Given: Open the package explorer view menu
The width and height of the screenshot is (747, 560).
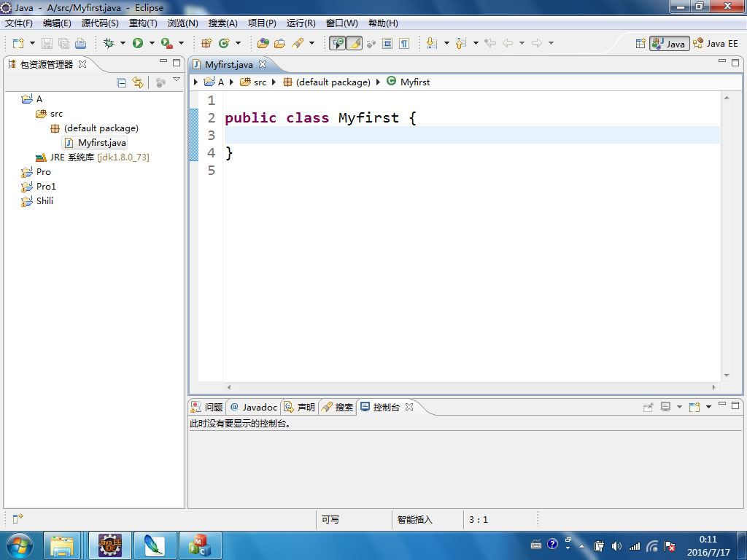Looking at the screenshot, I should tap(177, 80).
